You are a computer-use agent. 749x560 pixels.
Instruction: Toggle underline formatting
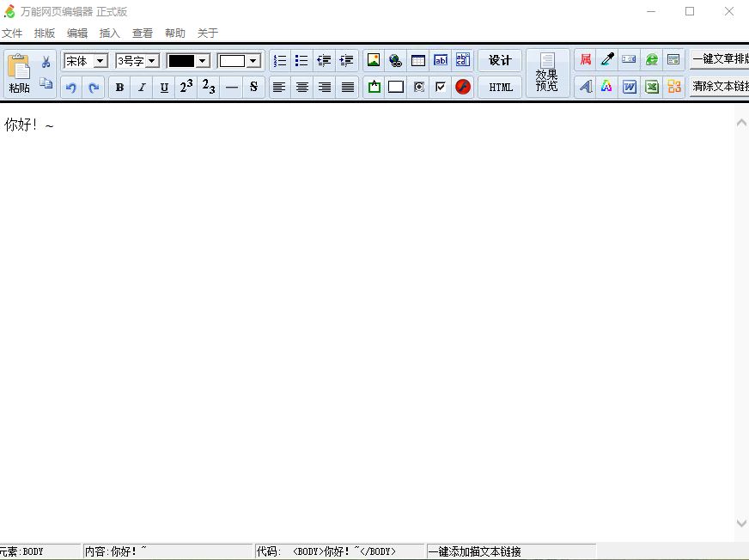coord(164,87)
